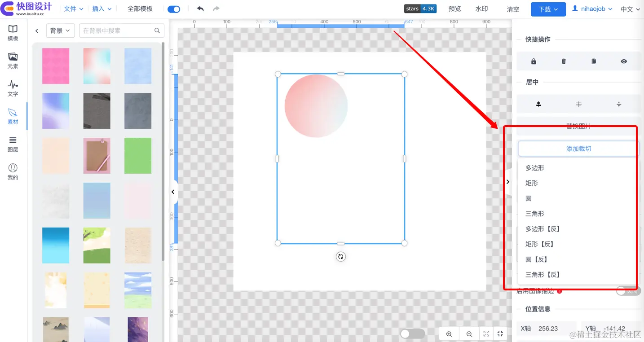Select 多边形 clipping option
The width and height of the screenshot is (644, 342).
coord(577,168)
